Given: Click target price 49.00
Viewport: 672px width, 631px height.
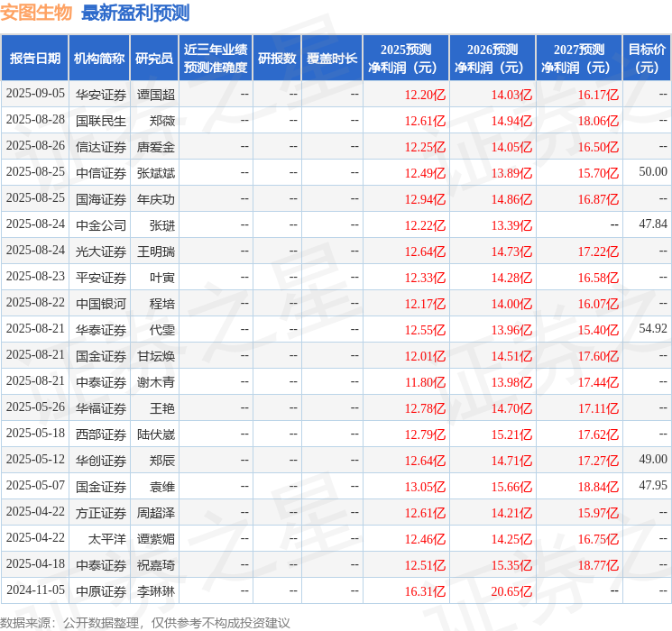Looking at the screenshot, I should click(x=653, y=459).
